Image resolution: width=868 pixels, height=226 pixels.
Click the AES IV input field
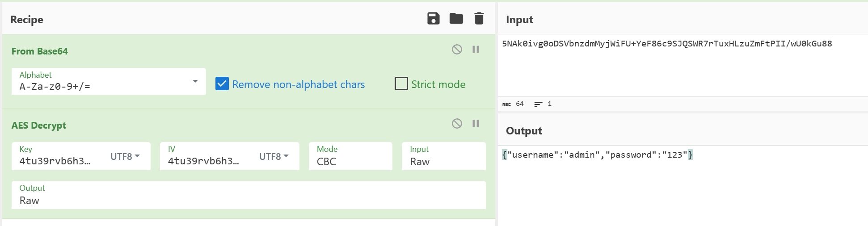click(204, 161)
